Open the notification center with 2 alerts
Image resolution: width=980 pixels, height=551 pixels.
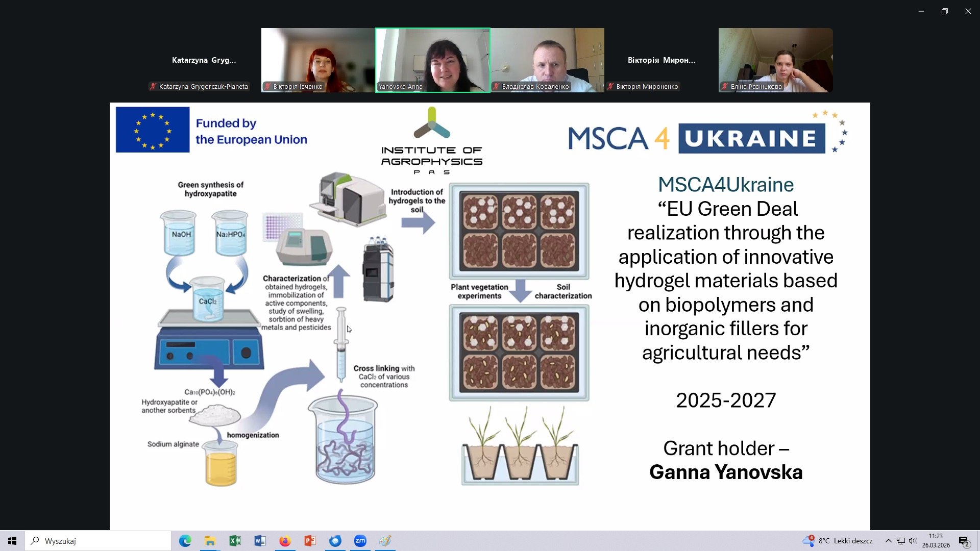point(964,541)
